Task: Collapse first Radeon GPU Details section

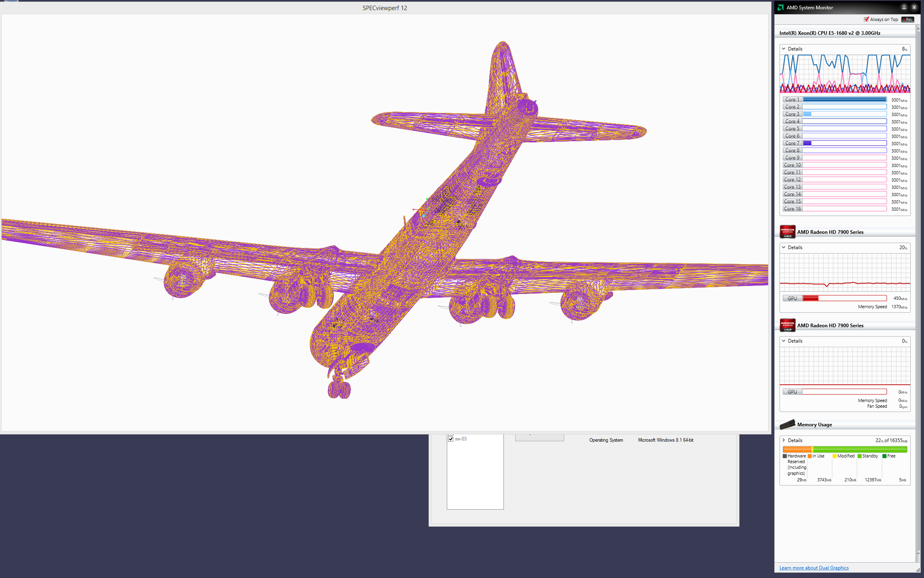Action: pos(784,247)
